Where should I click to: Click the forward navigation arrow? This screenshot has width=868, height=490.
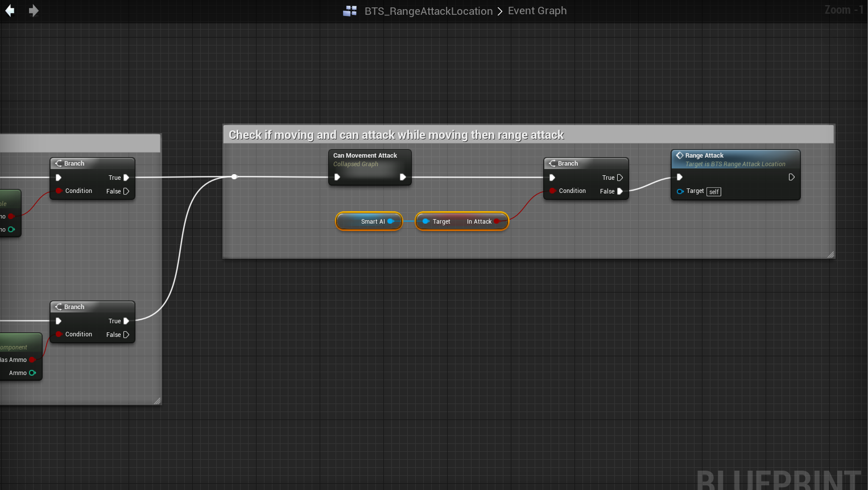point(34,11)
